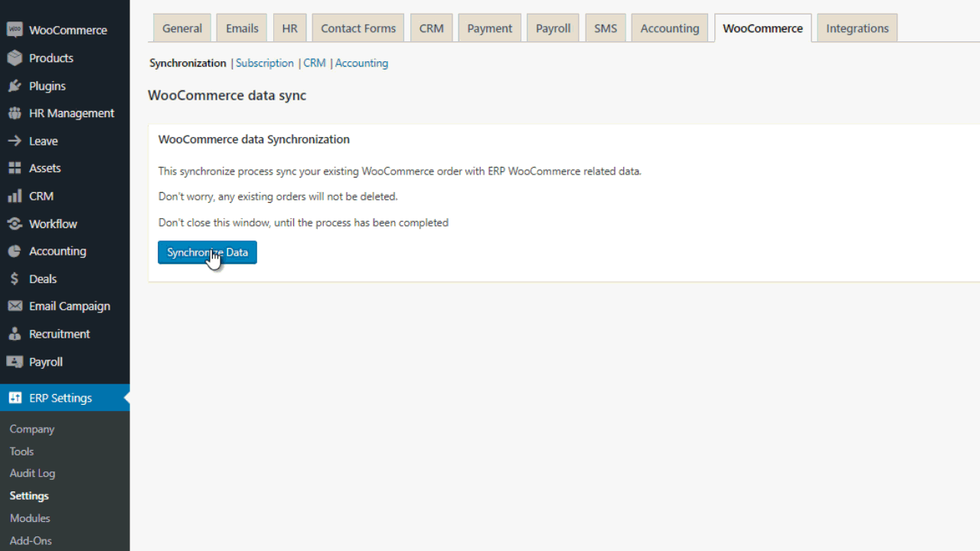Click the Deals dollar sign icon
Viewport: 980px width, 551px height.
15,279
